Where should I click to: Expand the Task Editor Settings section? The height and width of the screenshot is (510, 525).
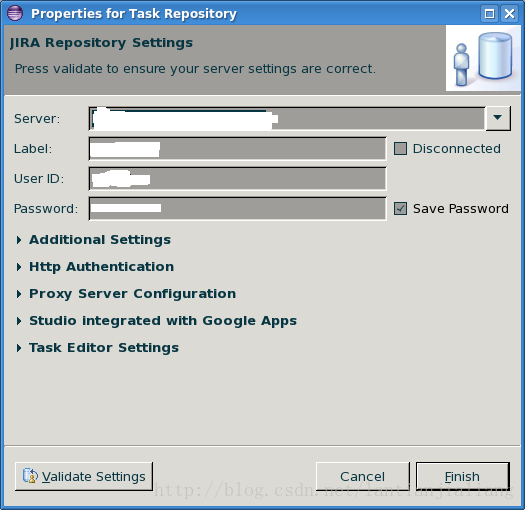coord(19,348)
